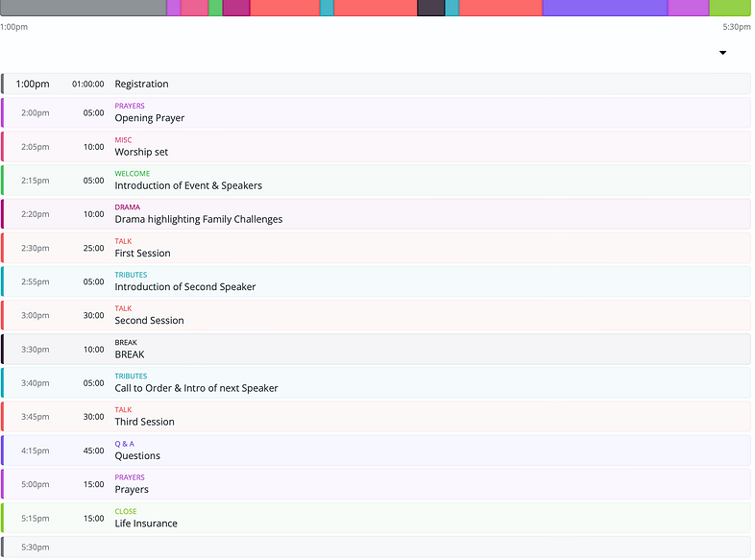This screenshot has width=755, height=560.
Task: Click the 1:00pm start label under the timeline bar
Action: point(14,27)
